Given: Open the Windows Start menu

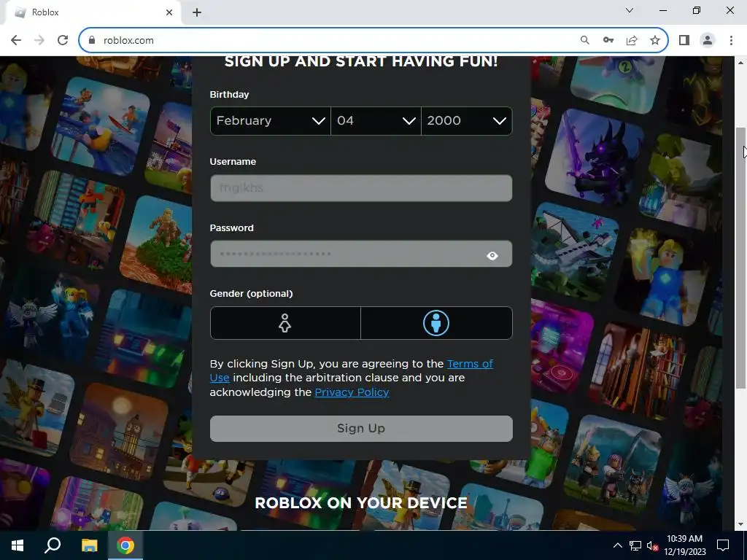Looking at the screenshot, I should coord(18,545).
